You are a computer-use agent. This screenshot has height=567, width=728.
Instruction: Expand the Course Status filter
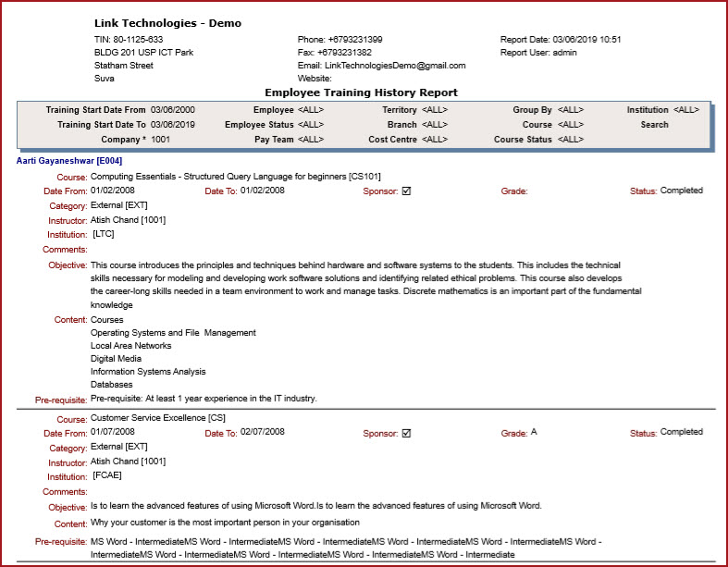(571, 140)
